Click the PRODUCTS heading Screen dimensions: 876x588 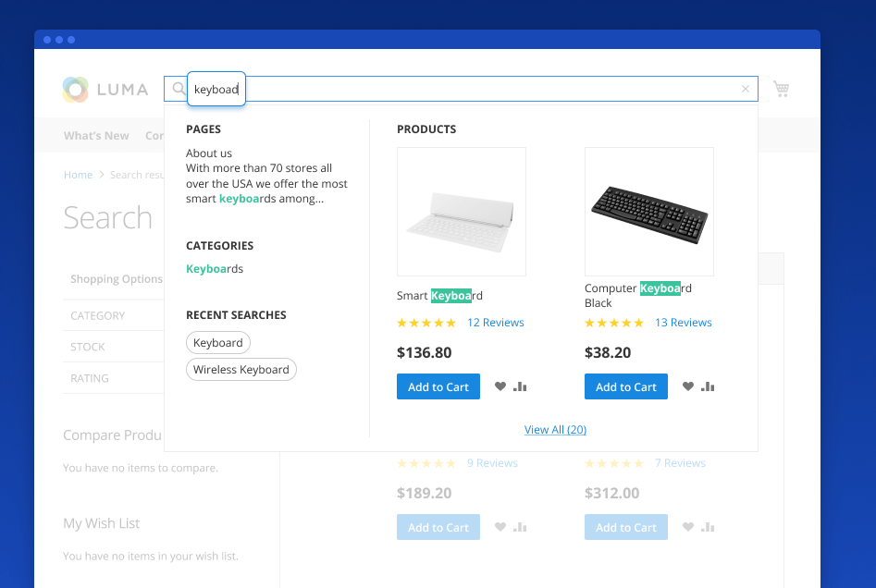click(x=426, y=129)
